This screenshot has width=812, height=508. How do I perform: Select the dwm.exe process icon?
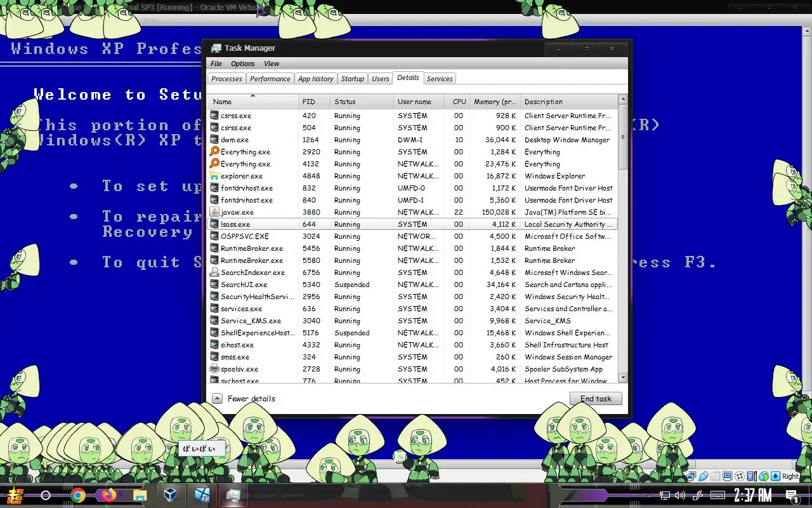[x=214, y=140]
